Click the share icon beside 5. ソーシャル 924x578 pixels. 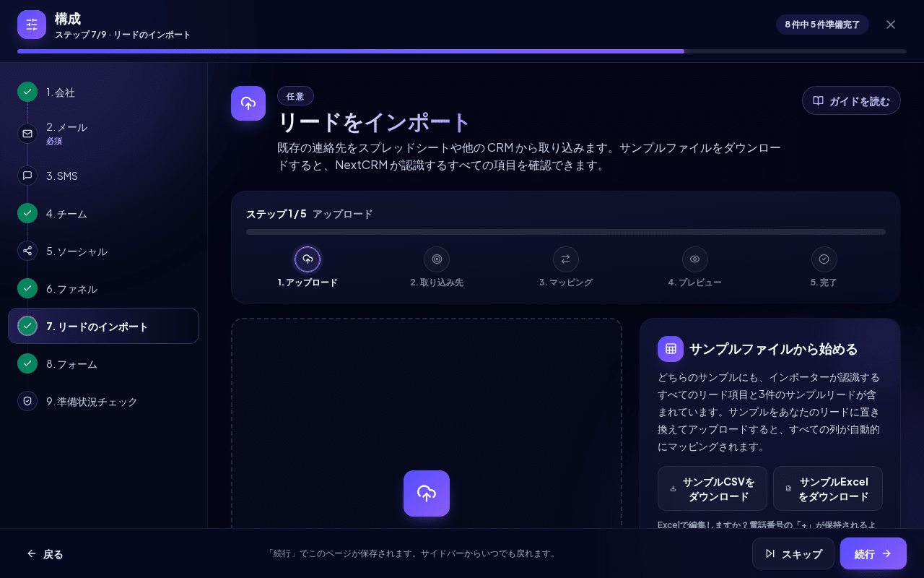(x=27, y=251)
